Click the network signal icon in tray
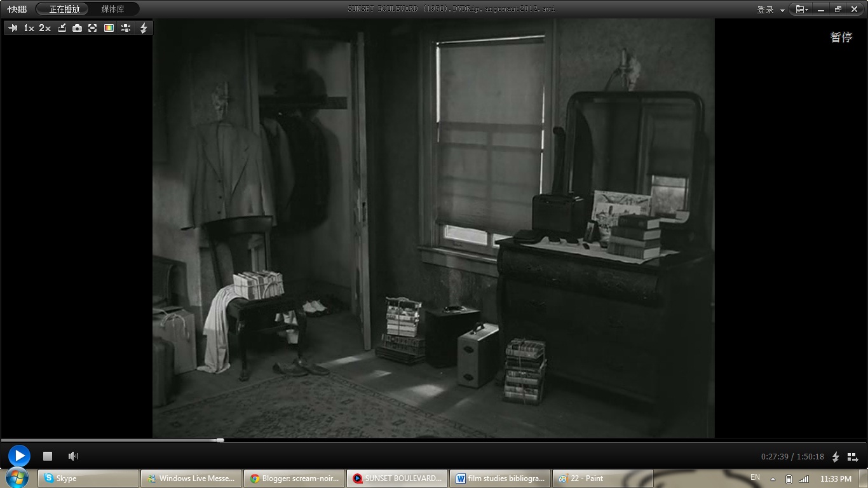The height and width of the screenshot is (488, 868). click(804, 478)
